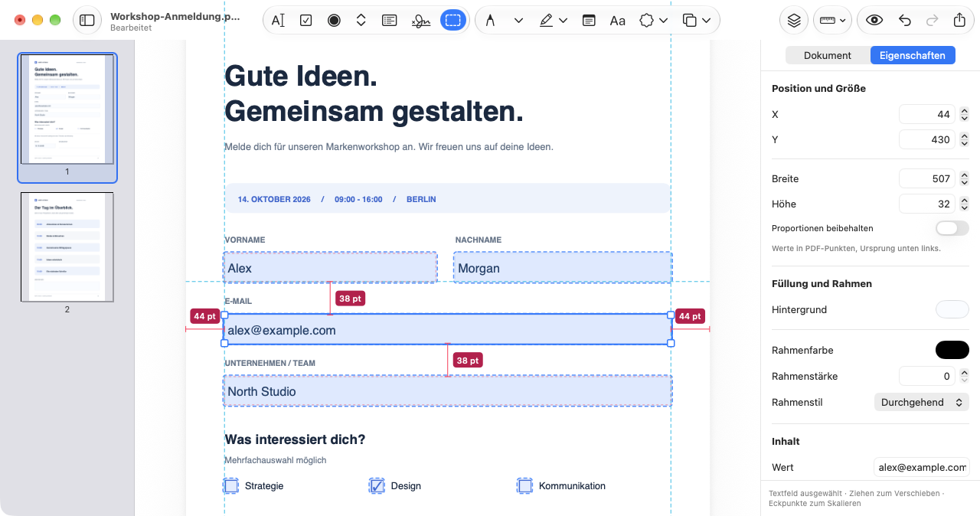
Task: Toggle the Design checkbox
Action: pos(377,485)
